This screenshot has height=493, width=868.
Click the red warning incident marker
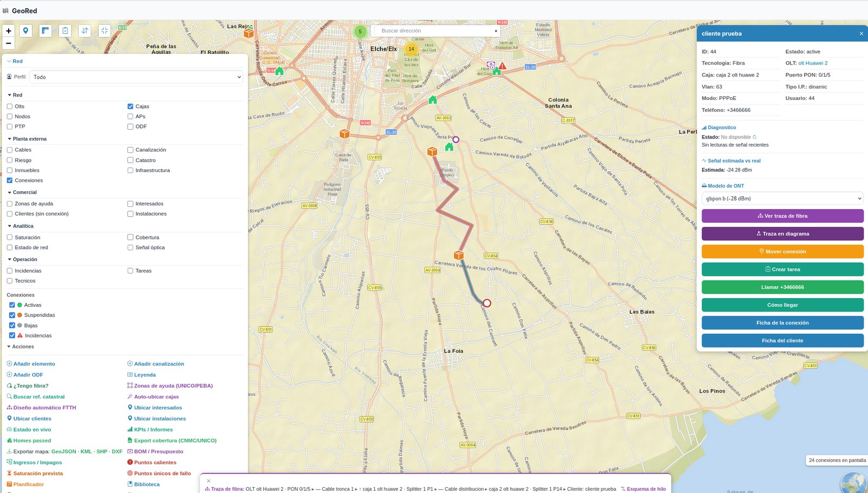pos(502,66)
